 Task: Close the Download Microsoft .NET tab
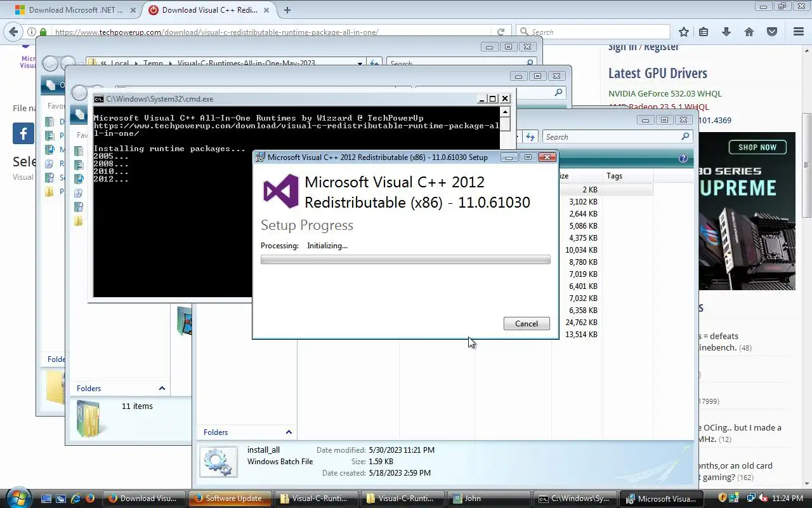132,10
